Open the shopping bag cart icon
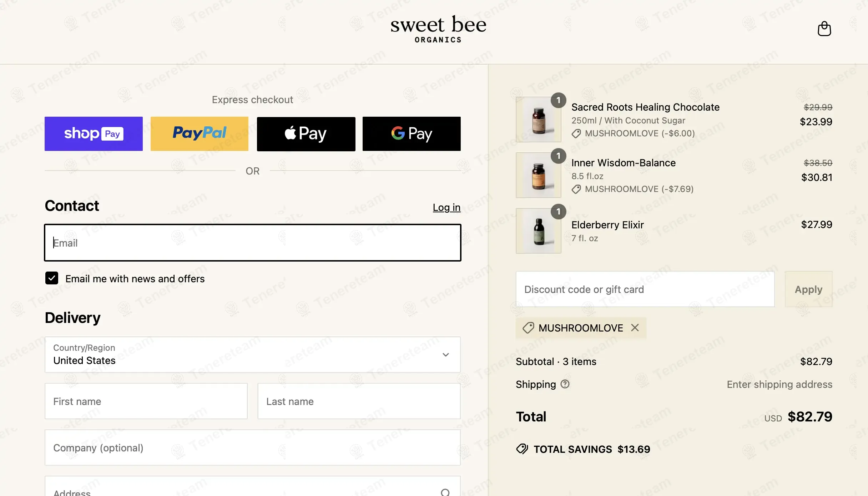868x496 pixels. 824,29
